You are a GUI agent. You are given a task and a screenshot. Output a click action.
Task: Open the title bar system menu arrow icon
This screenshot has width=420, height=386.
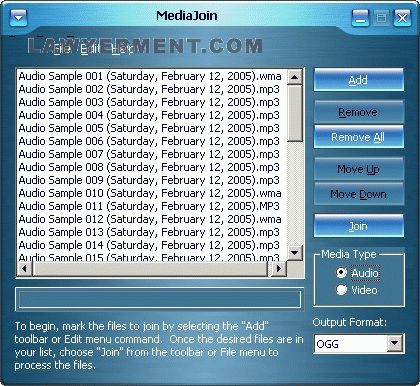[18, 17]
